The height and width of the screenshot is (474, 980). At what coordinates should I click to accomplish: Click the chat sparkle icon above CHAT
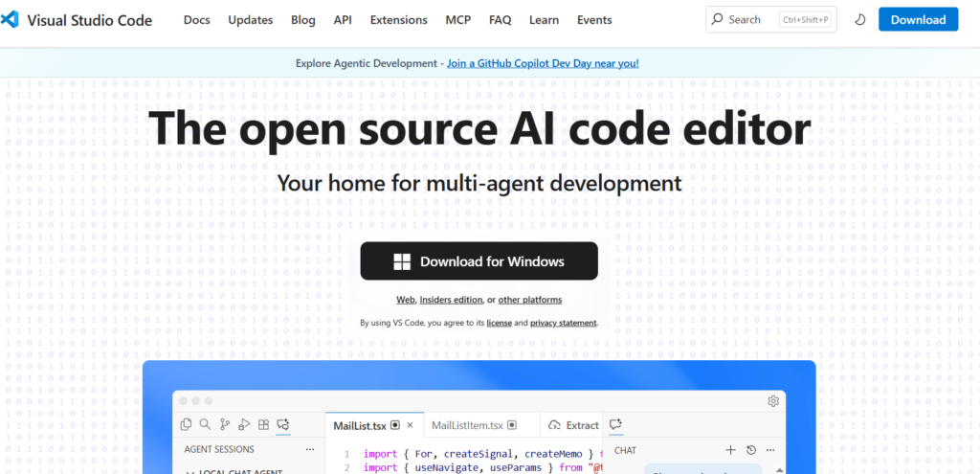(x=615, y=424)
